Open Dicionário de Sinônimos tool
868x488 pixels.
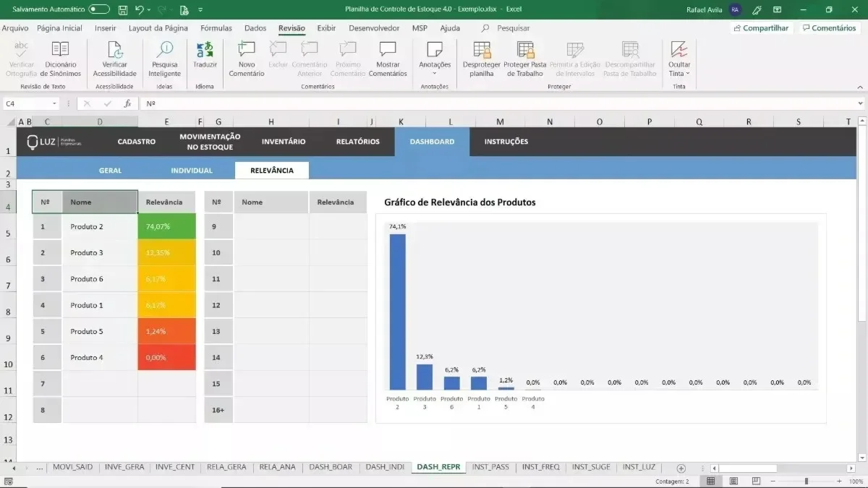pyautogui.click(x=60, y=59)
